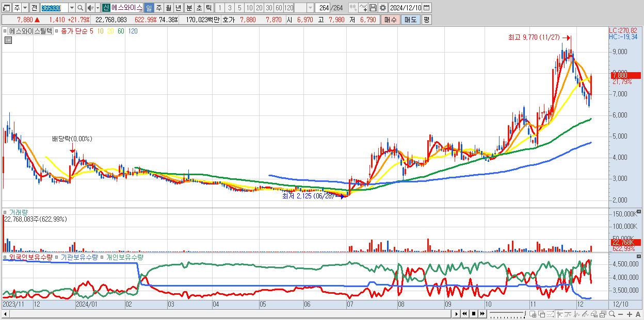The image size is (644, 320).
Task: Click the 10 interval button
Action: click(x=250, y=8)
